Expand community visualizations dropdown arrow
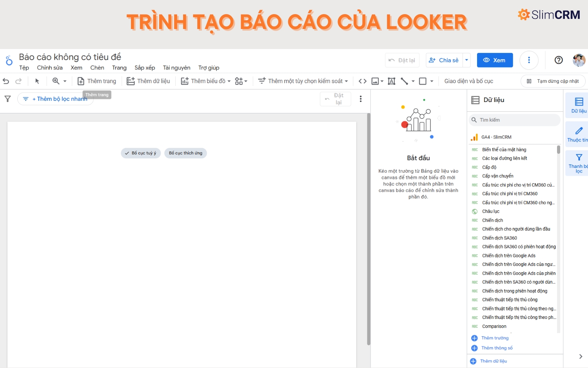This screenshot has width=588, height=368. pyautogui.click(x=246, y=81)
